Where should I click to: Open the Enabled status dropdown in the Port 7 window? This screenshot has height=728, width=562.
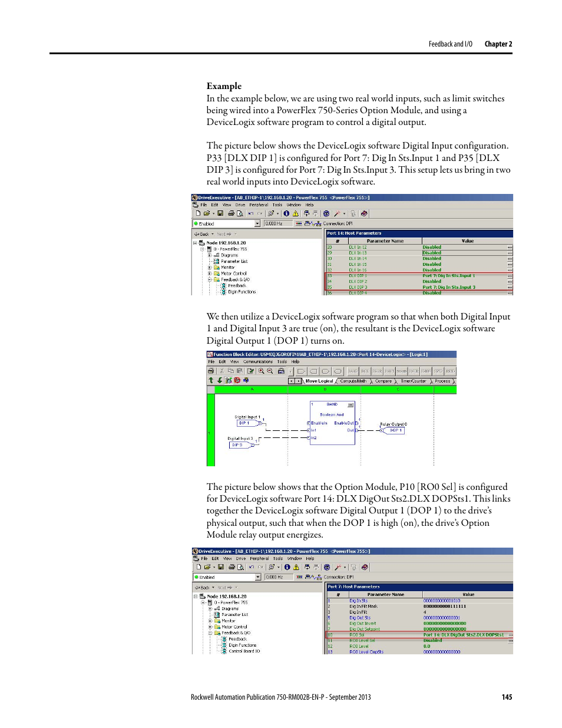click(x=257, y=577)
